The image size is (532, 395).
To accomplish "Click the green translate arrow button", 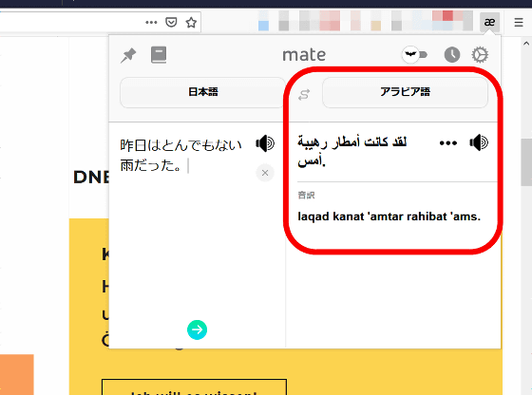I will pos(198,329).
